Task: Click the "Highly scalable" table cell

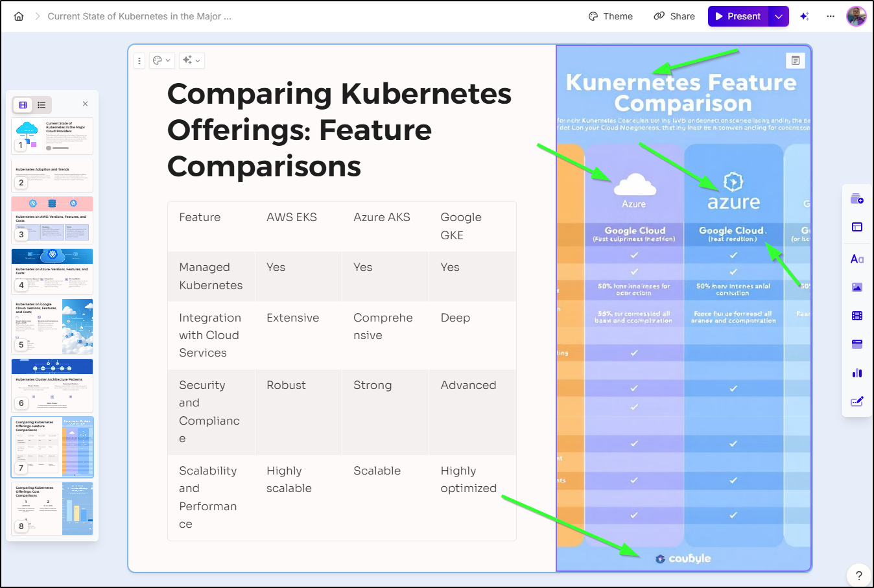Action: point(298,497)
